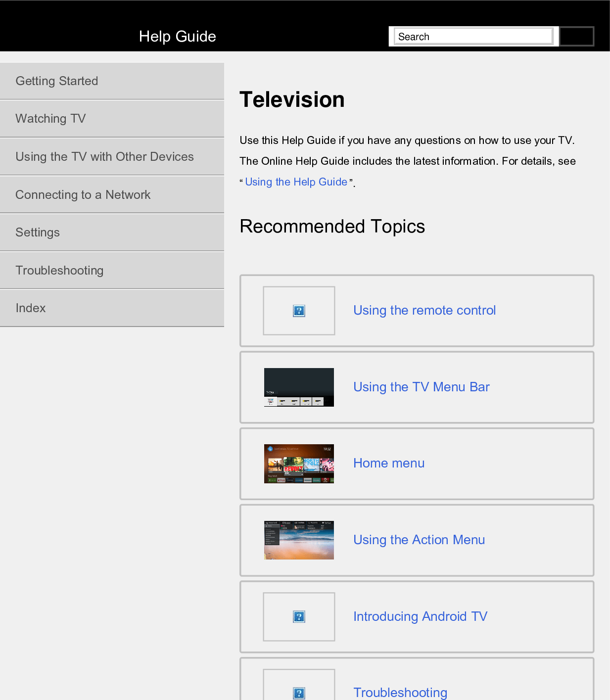
Task: Open the Settings section from the sidebar
Action: tap(38, 232)
